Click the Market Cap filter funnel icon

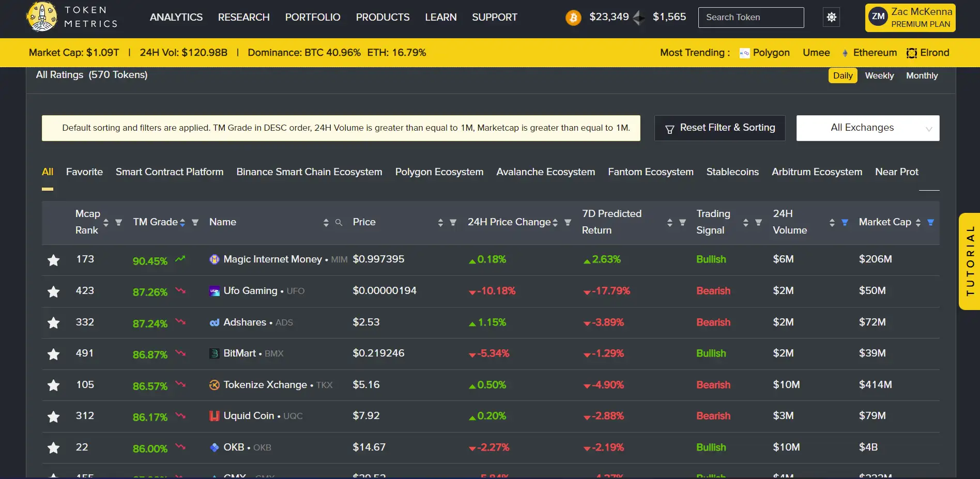930,223
